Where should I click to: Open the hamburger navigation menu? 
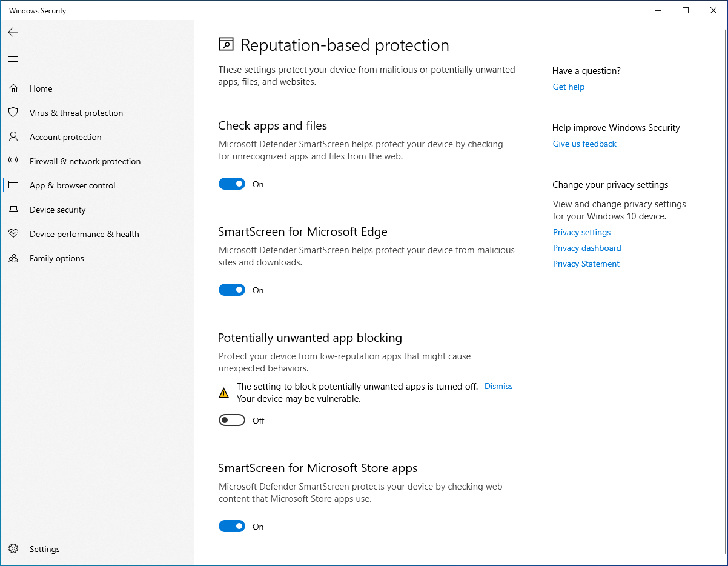tap(13, 59)
